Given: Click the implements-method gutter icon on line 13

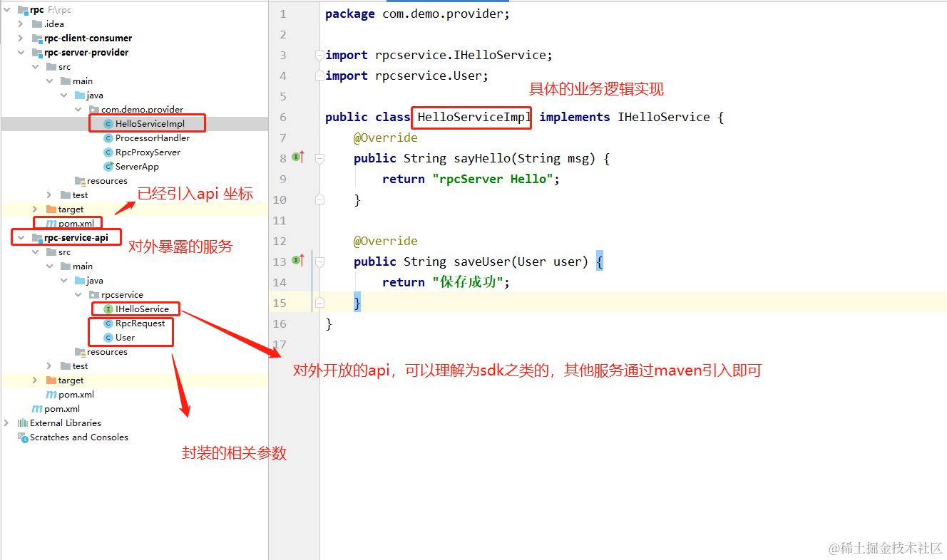Looking at the screenshot, I should [298, 261].
